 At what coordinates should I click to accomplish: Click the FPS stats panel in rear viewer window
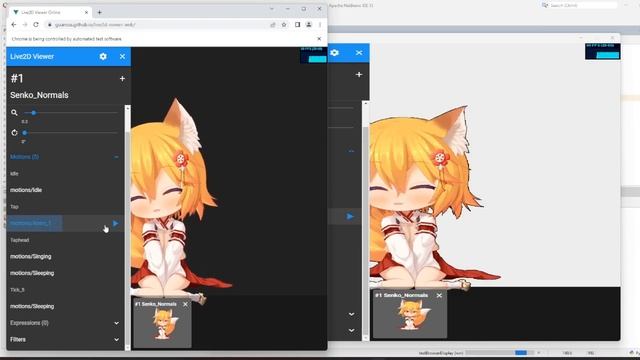pos(602,51)
